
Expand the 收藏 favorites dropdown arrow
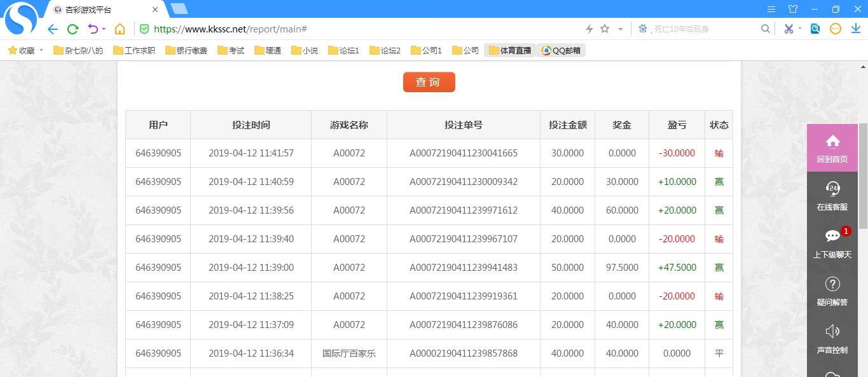point(41,50)
